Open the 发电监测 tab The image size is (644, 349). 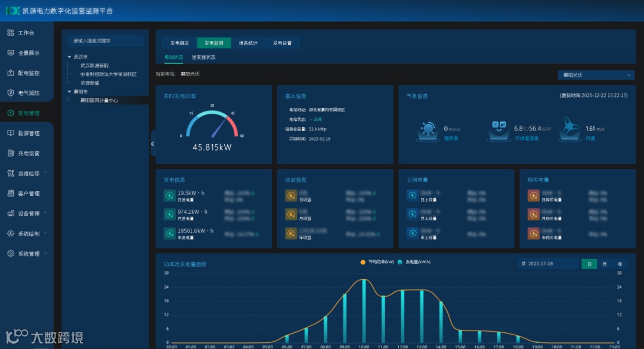pyautogui.click(x=213, y=43)
